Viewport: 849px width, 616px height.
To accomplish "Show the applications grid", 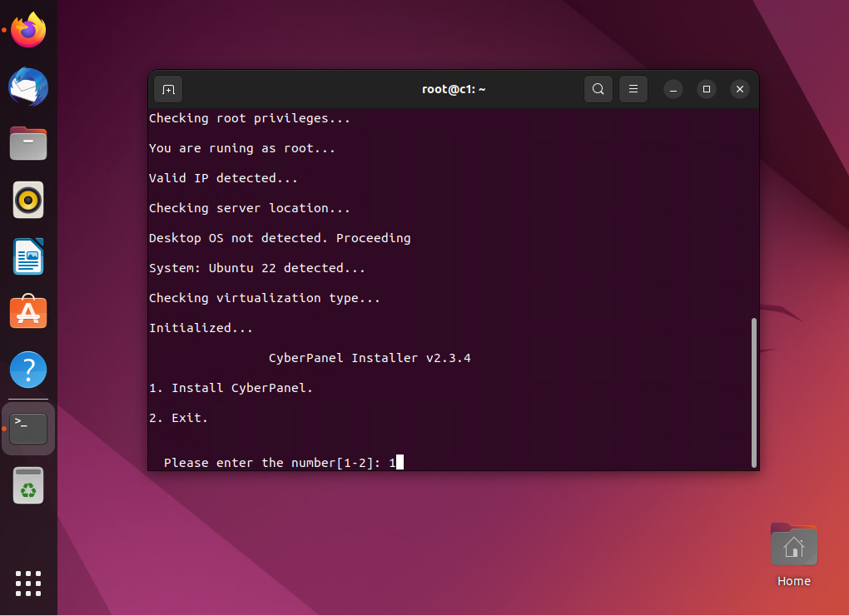I will pos(28,584).
